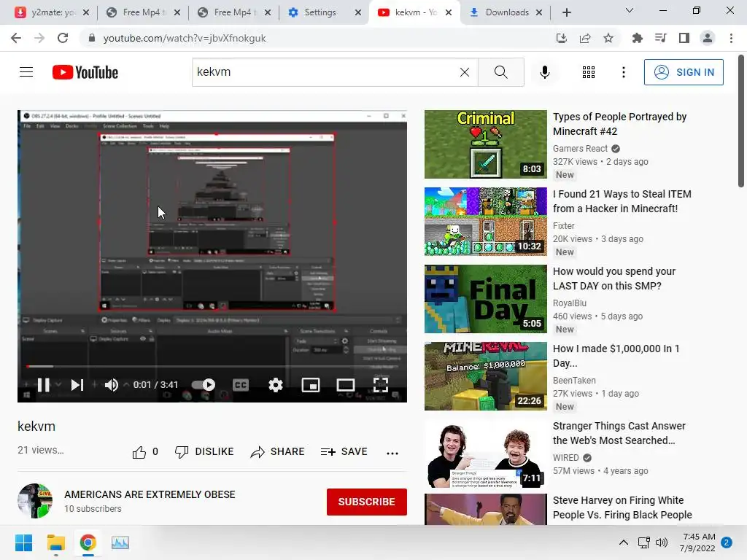Enable miniplayer mode
Screen dimensions: 747x560
point(311,385)
